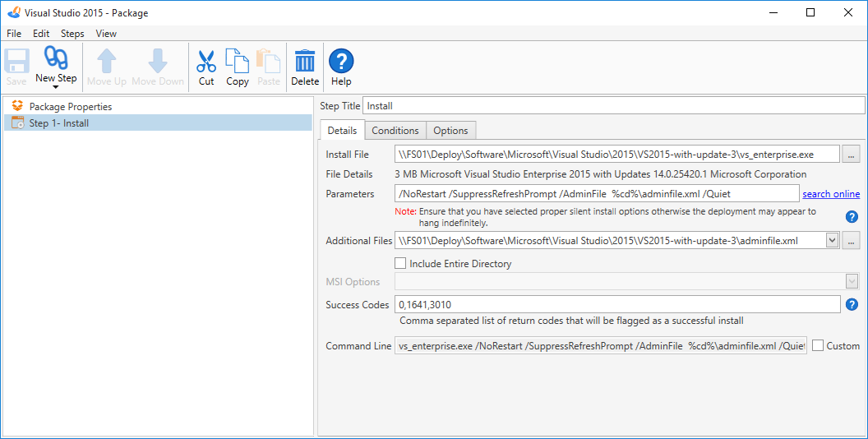The height and width of the screenshot is (439, 868).
Task: Click the Delete trash can icon
Action: click(x=305, y=62)
